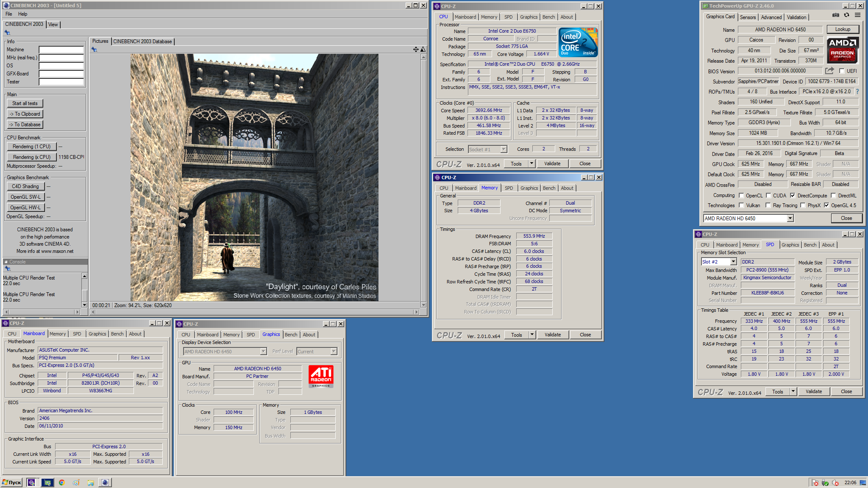Toggle the OpenGL 4.5 checkbox
868x488 pixels.
tap(826, 205)
